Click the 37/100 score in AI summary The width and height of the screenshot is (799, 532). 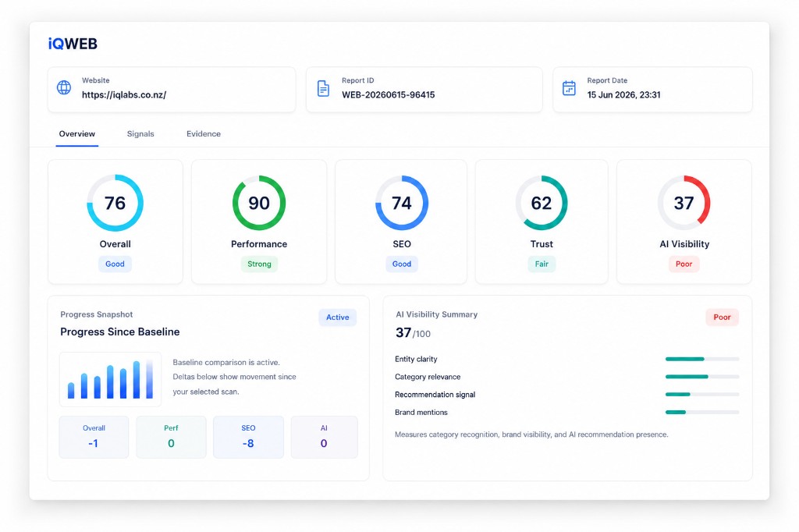[x=413, y=333]
